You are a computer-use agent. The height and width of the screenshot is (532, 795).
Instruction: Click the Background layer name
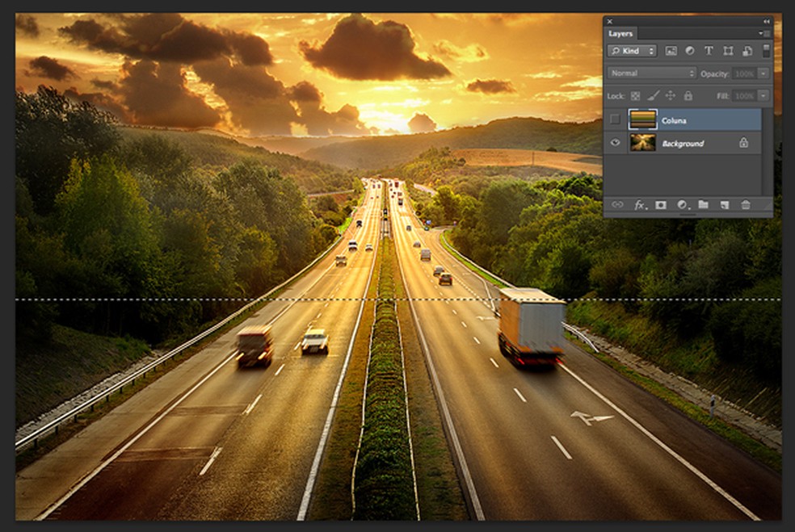[x=683, y=144]
